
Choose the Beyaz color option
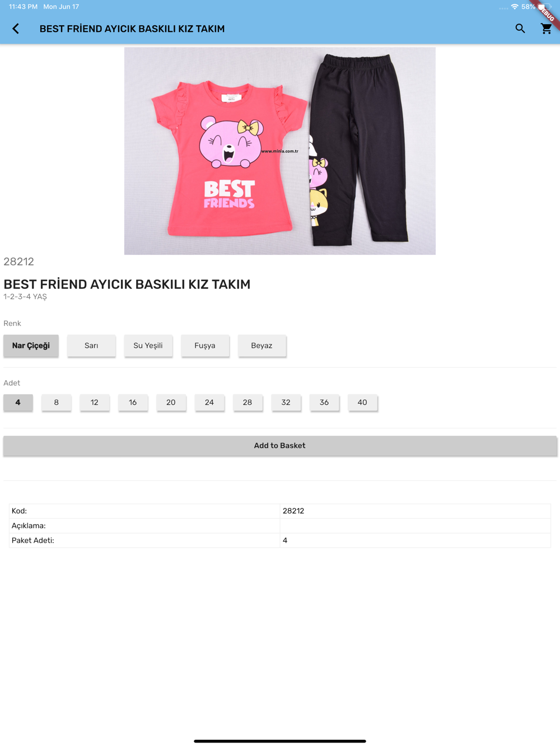(262, 346)
